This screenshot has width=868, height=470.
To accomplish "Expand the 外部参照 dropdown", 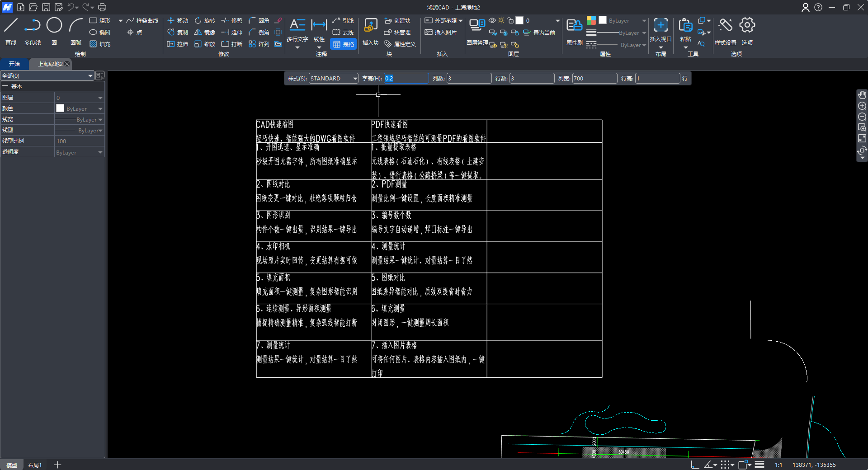I will tap(461, 21).
